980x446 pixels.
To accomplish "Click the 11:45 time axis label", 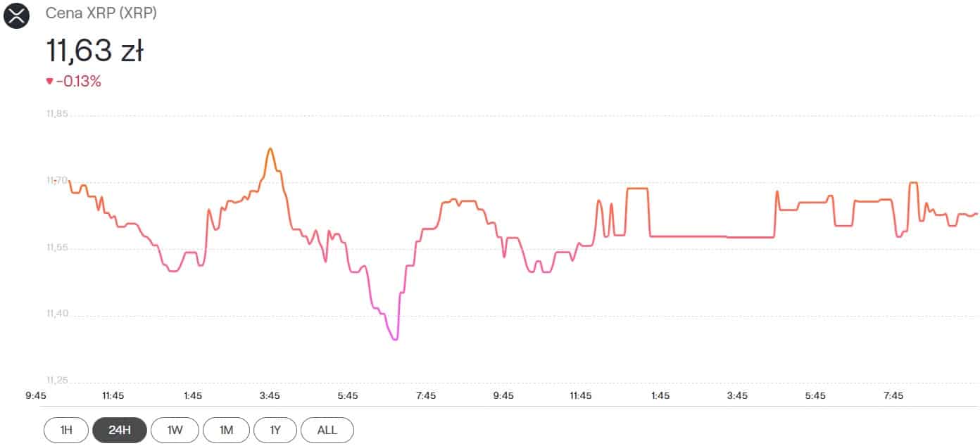I will pos(113,395).
